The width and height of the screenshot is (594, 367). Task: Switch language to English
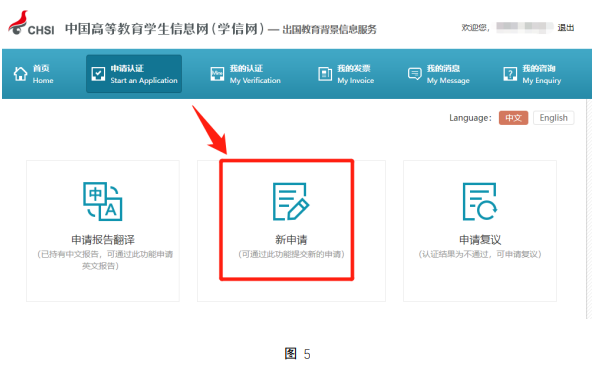pos(553,118)
